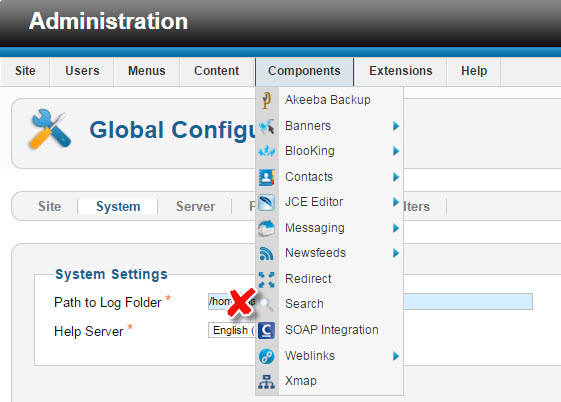Screen dimensions: 561x402
Task: Open the Users menu
Action: pyautogui.click(x=82, y=71)
